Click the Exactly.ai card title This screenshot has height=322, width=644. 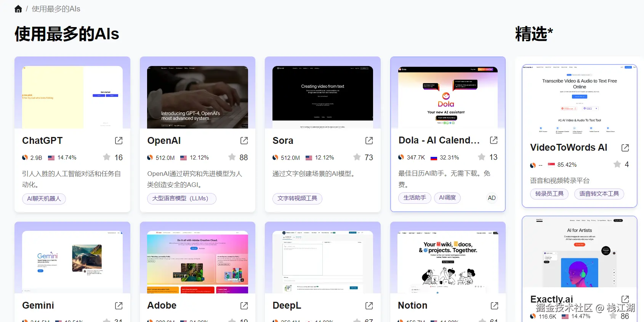click(552, 299)
